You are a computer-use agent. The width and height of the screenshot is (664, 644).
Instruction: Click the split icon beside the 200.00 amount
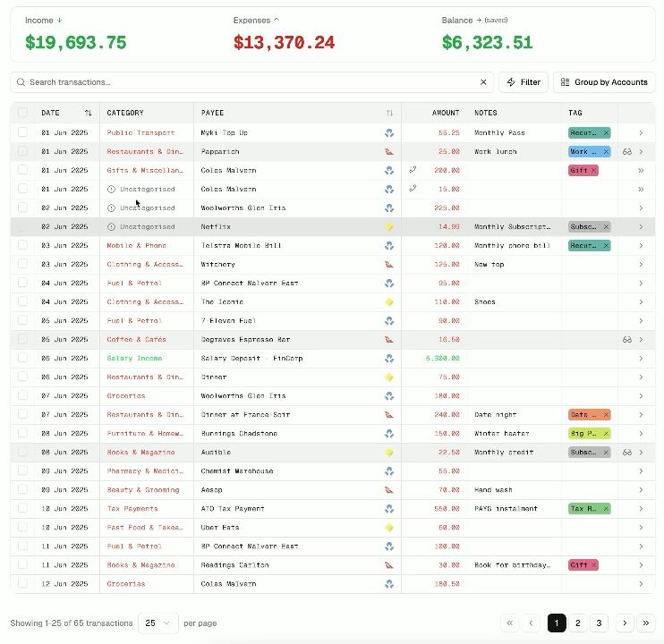(413, 170)
